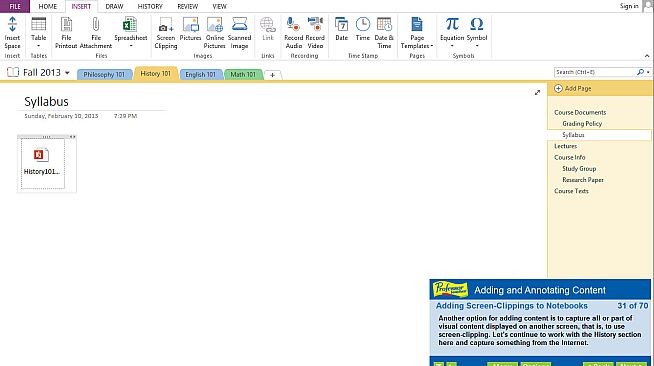Click Sign in
654x366 pixels.
pos(629,6)
